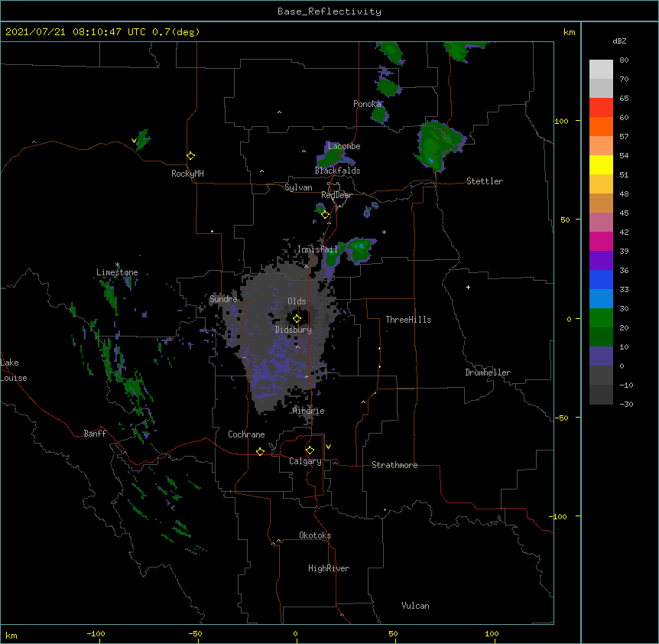Viewport: 659px width, 644px height.
Task: Click the Okotoks town label
Action: [x=315, y=535]
